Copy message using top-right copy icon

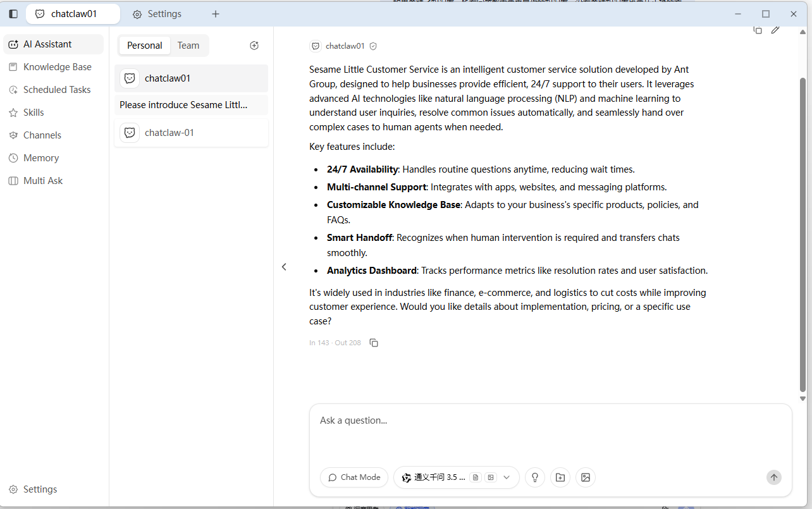[758, 29]
